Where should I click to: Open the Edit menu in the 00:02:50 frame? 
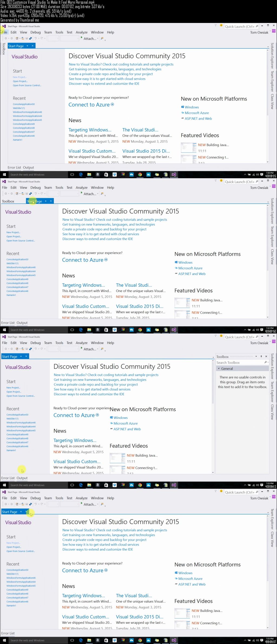(x=14, y=187)
